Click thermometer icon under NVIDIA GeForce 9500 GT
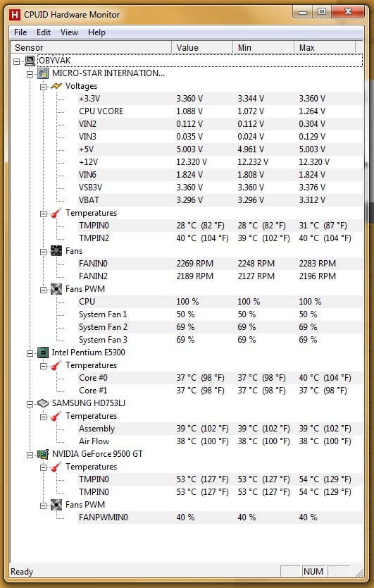 click(x=56, y=467)
